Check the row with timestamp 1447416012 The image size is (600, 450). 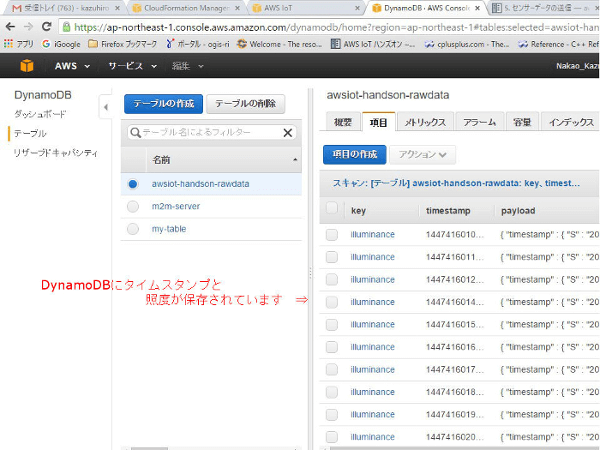pyautogui.click(x=332, y=280)
